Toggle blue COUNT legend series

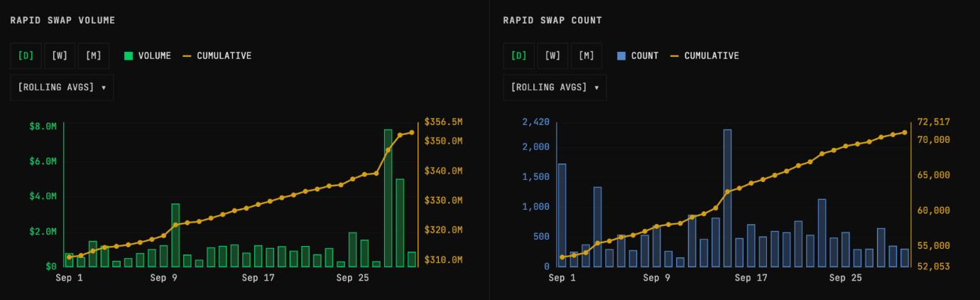click(x=638, y=55)
